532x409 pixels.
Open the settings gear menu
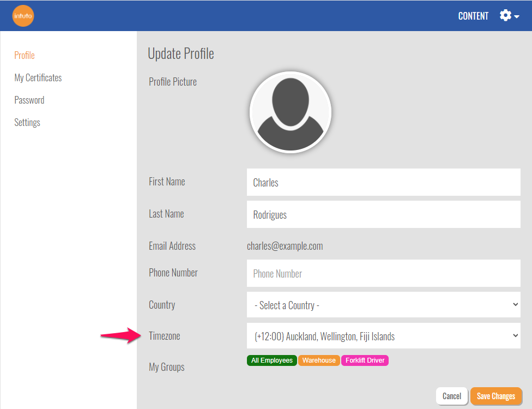tap(506, 16)
